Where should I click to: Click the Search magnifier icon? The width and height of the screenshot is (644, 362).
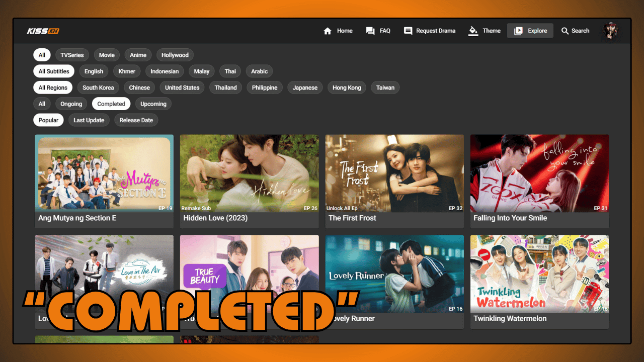565,31
